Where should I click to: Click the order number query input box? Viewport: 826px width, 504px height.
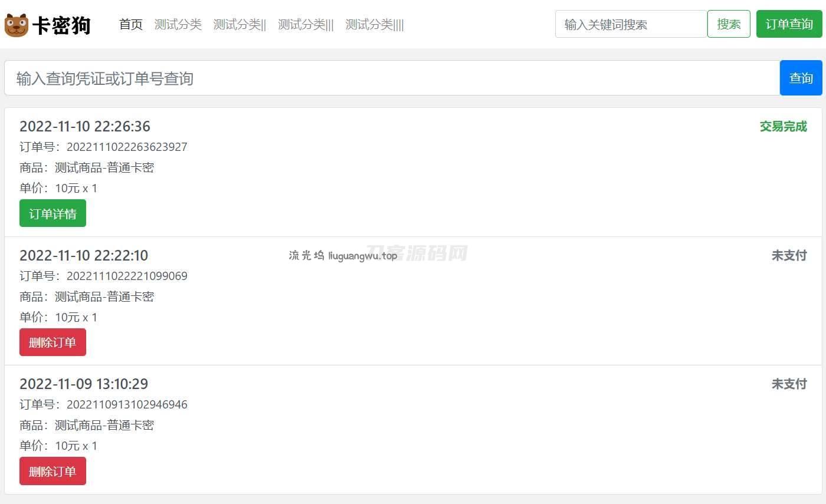pos(392,78)
